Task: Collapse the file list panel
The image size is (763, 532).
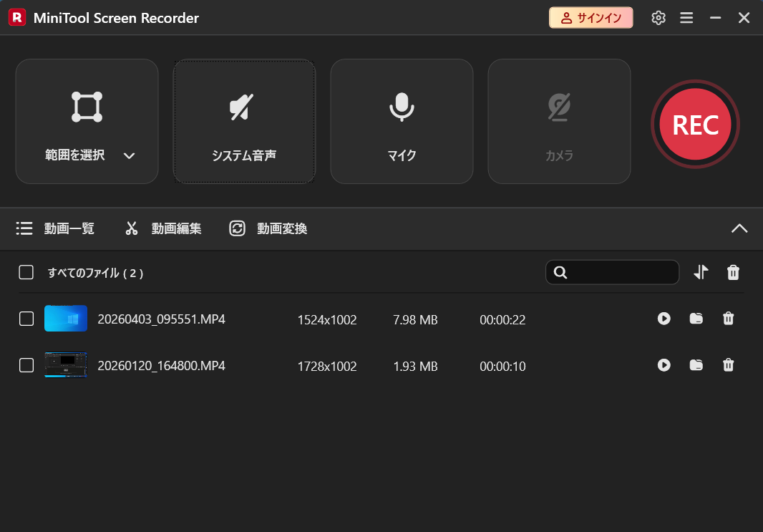Action: point(739,228)
